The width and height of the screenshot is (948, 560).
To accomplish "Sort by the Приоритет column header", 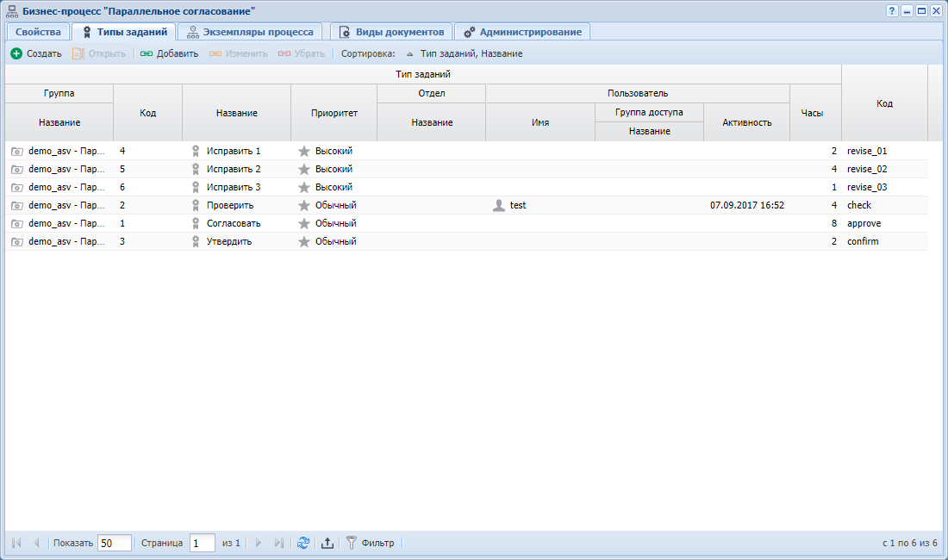I will coord(334,113).
